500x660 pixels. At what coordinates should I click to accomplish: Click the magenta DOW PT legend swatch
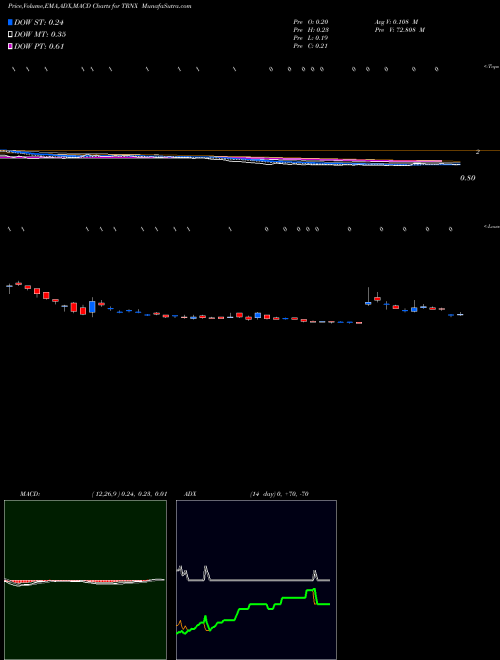click(x=11, y=46)
